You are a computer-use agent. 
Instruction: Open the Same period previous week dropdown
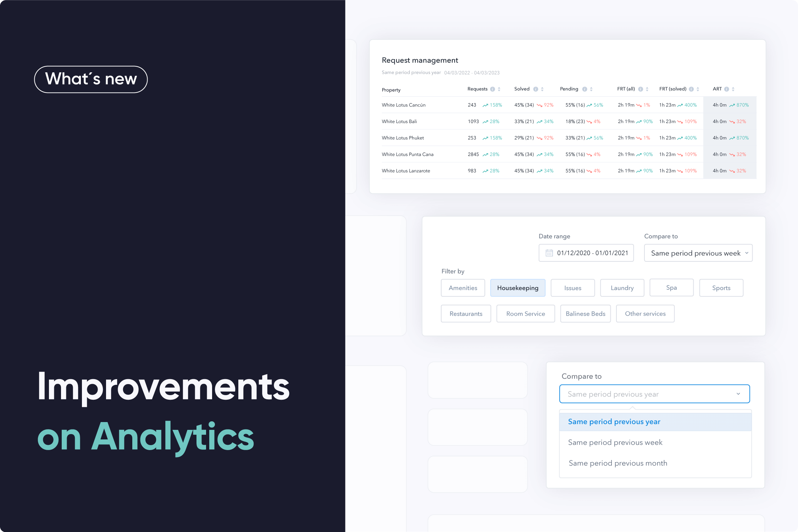coord(698,253)
